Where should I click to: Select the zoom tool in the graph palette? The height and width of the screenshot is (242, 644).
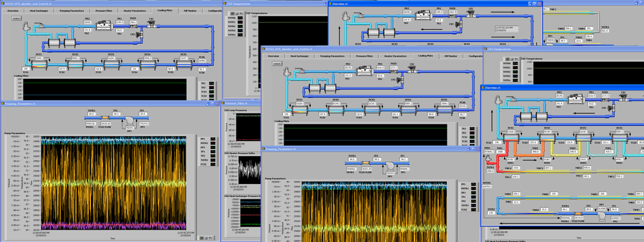point(206,238)
